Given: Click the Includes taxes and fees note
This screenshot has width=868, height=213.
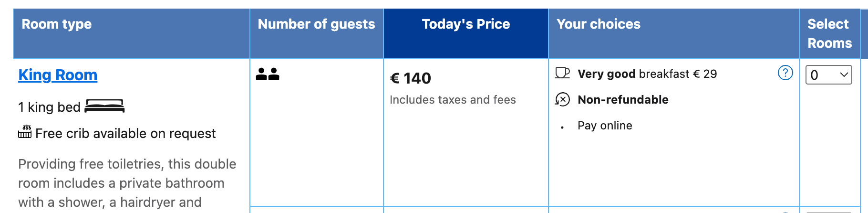Looking at the screenshot, I should (x=453, y=100).
